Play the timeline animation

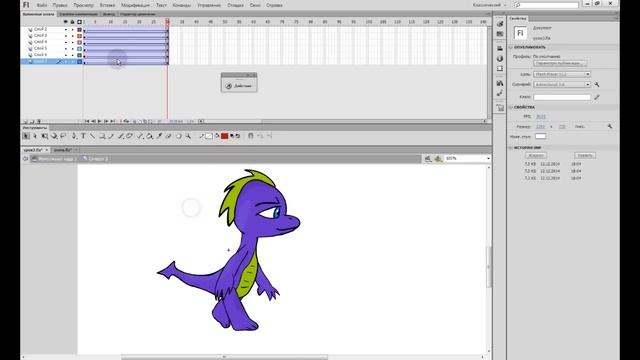coord(99,121)
